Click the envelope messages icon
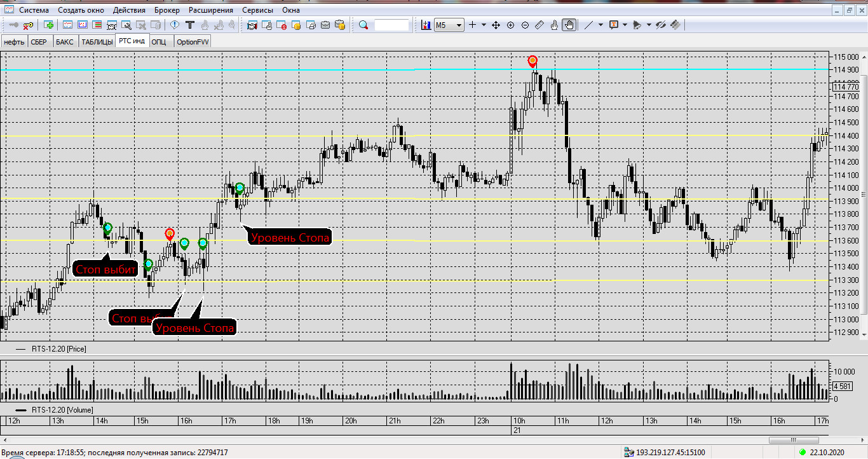 (x=325, y=25)
